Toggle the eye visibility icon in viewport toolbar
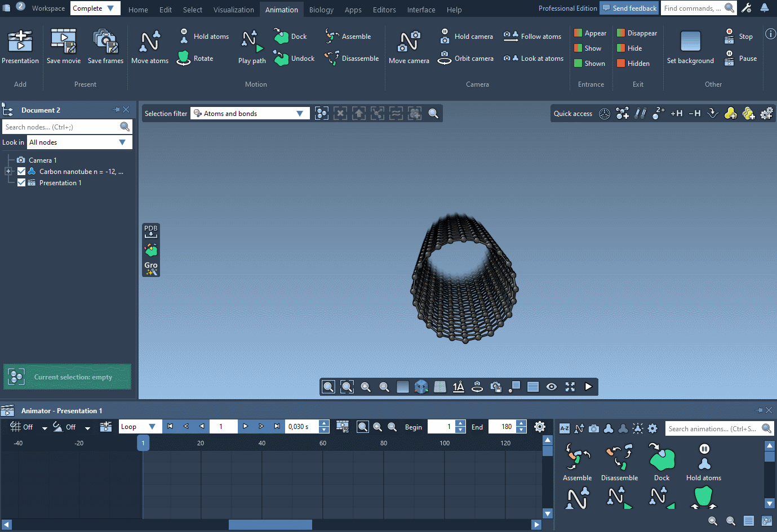The image size is (777, 532). 551,387
